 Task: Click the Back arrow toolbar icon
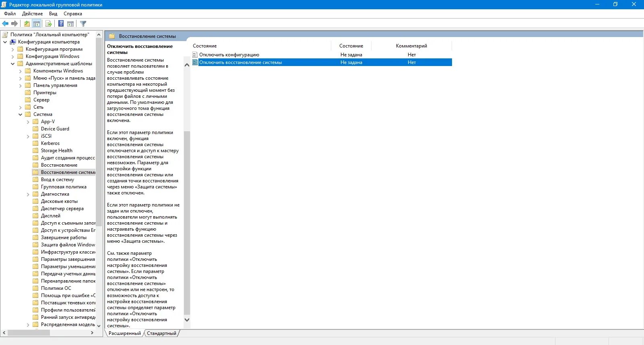[5, 24]
